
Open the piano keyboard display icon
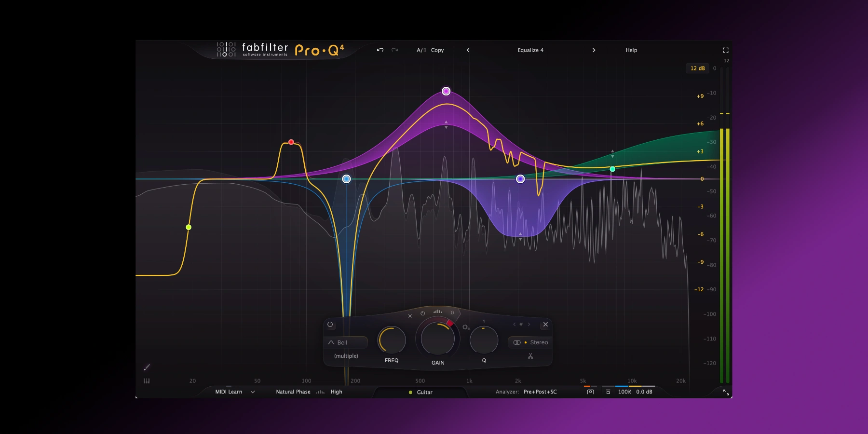[x=147, y=381]
